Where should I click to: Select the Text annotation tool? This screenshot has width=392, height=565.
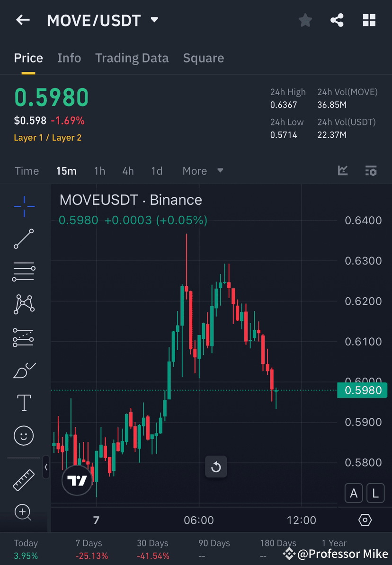(24, 402)
